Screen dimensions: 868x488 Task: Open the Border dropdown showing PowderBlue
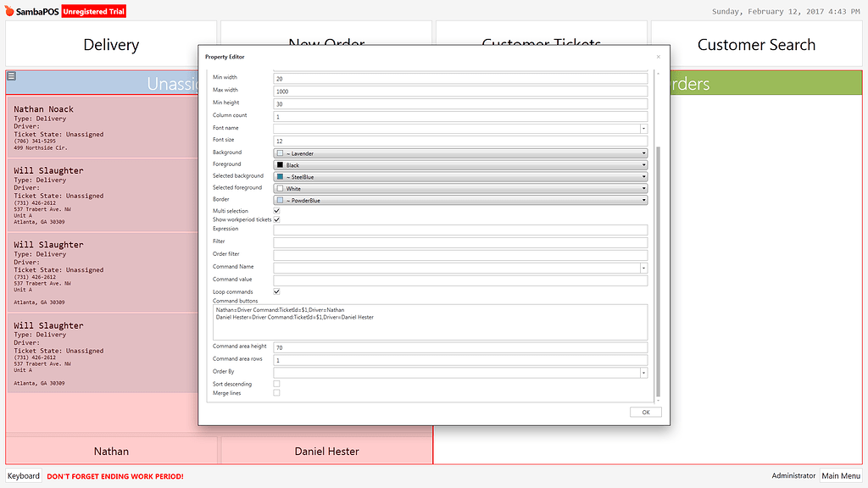642,200
